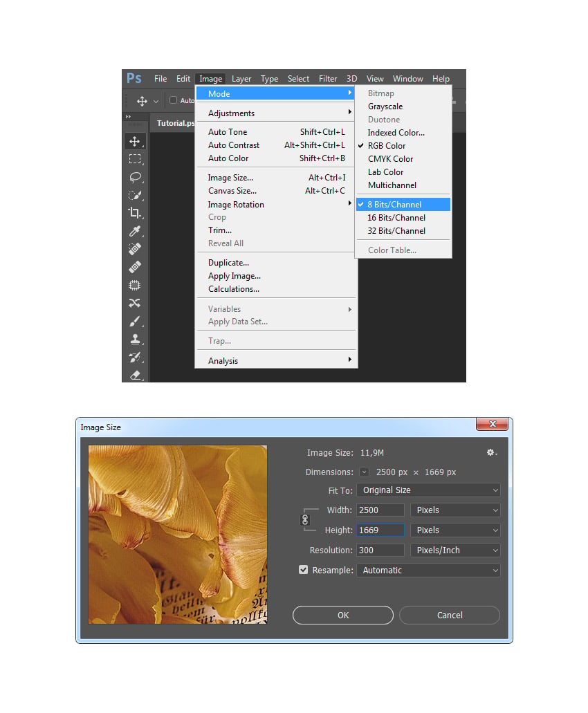Click the Move tool icon in options bar

[x=142, y=101]
